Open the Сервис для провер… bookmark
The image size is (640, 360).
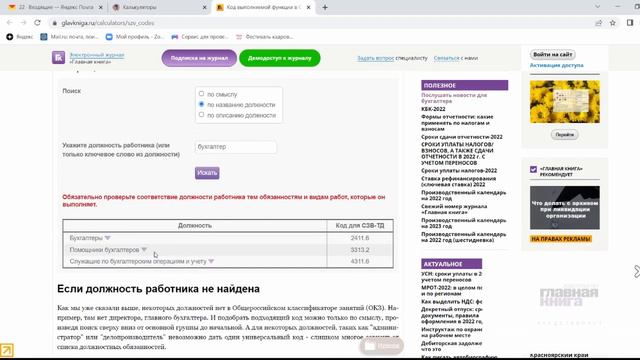pos(200,37)
